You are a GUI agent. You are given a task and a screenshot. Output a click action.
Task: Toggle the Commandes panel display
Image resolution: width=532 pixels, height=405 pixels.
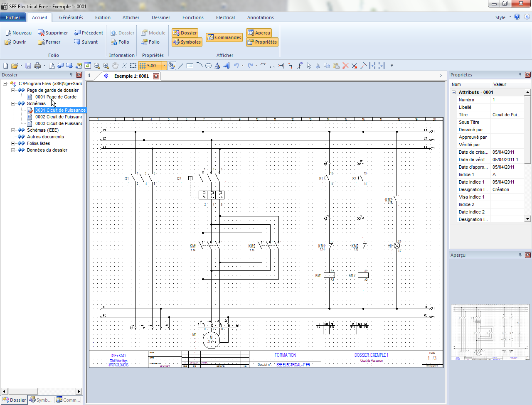224,37
